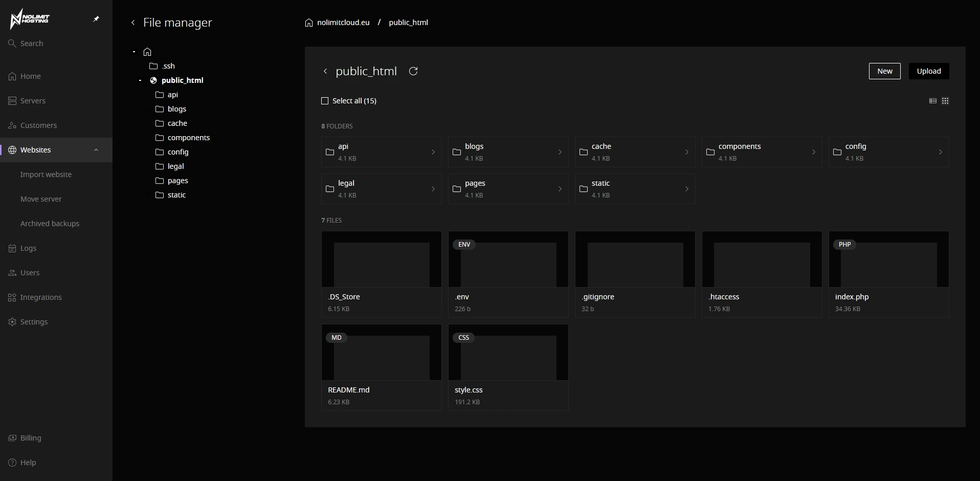Open the static folder card
Screen dimensions: 980x481
635,189
